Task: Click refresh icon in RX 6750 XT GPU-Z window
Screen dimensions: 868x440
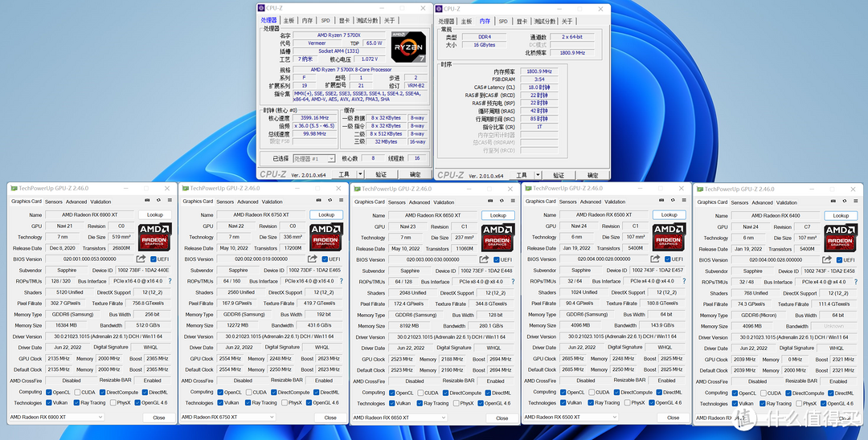Action: click(x=330, y=200)
